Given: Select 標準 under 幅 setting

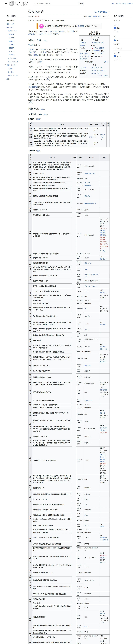Looking at the screenshot, I should (x=115, y=40).
